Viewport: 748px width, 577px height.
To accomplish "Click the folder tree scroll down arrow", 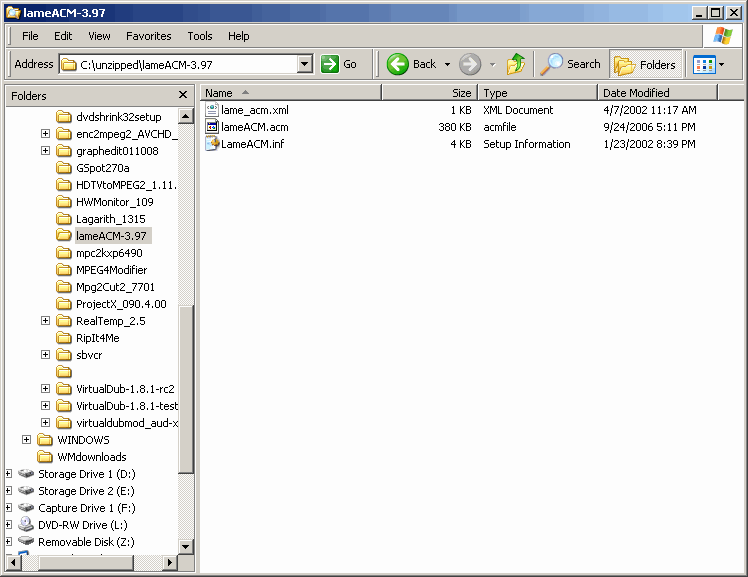I will click(186, 546).
